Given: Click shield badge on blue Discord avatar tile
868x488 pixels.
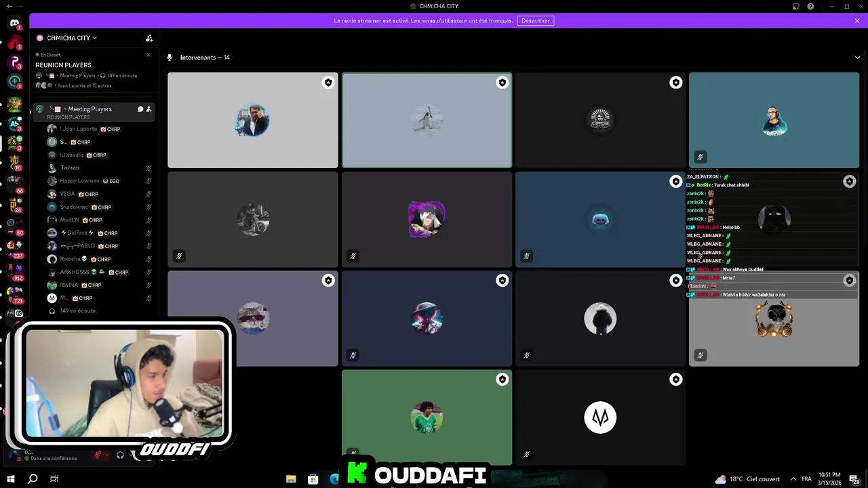Looking at the screenshot, I should click(x=675, y=182).
